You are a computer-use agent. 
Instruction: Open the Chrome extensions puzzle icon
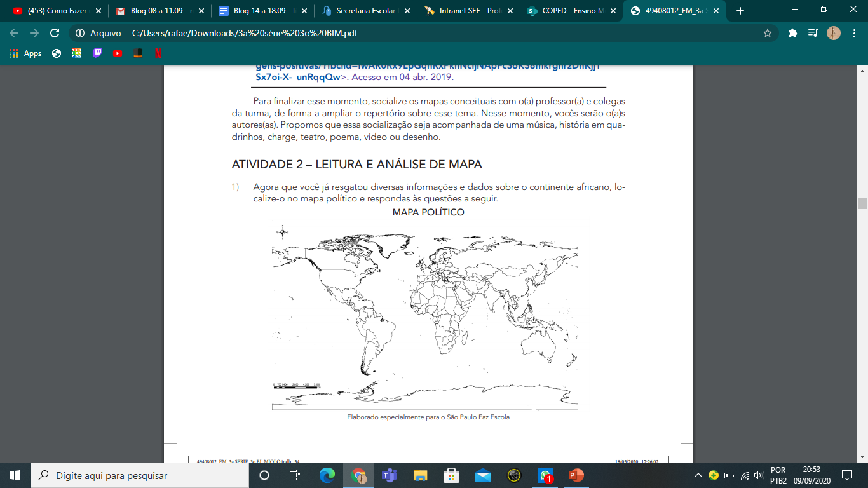click(793, 33)
